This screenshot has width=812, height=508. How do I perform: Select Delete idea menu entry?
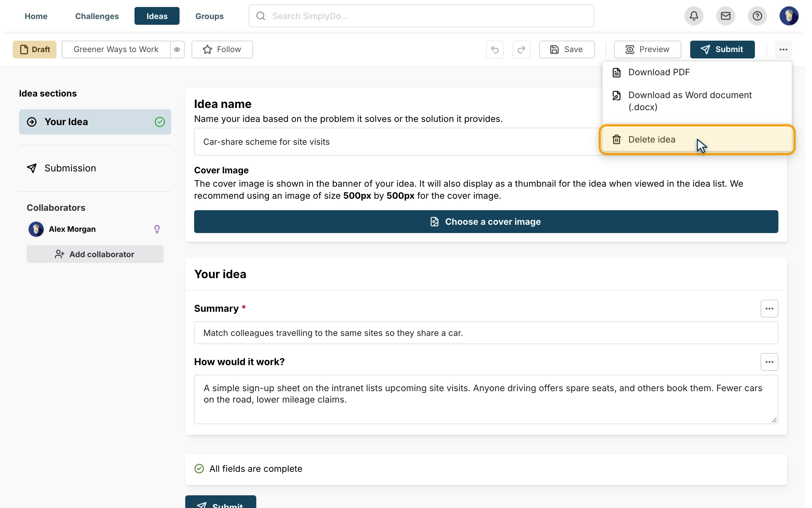[697, 139]
